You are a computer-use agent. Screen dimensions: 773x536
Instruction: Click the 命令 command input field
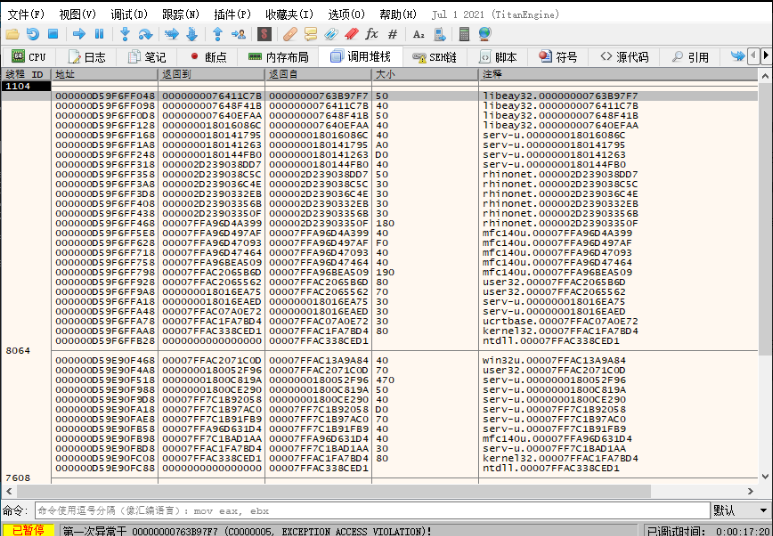click(x=372, y=510)
